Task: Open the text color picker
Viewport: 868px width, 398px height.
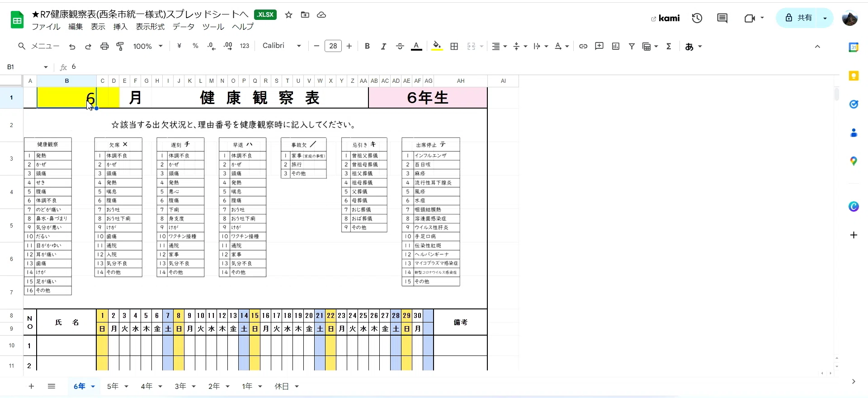Action: [416, 46]
